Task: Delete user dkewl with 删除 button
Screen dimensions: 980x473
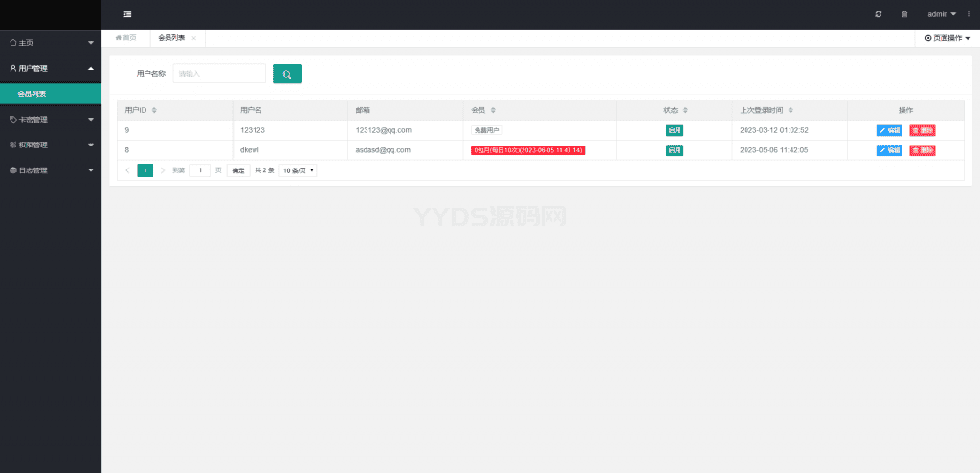Action: [x=923, y=150]
